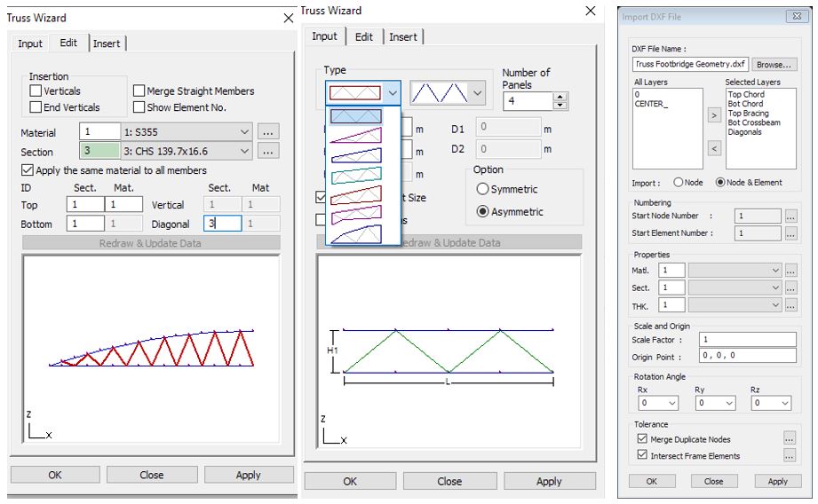This screenshot has height=504, width=818.
Task: Close the Import DXF File dialog
Action: point(797,16)
